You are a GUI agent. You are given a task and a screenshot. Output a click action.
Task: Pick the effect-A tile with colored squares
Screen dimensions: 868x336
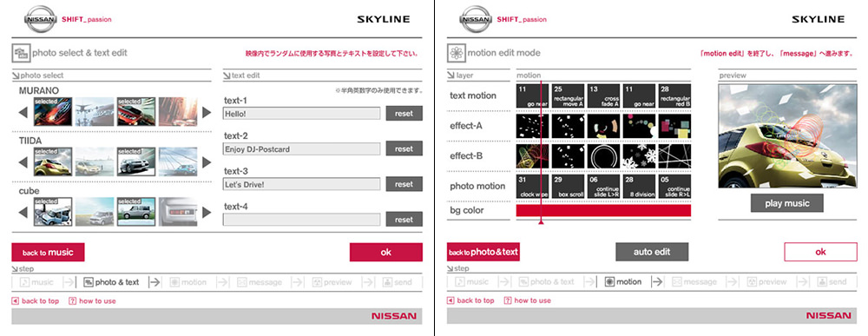pos(674,126)
